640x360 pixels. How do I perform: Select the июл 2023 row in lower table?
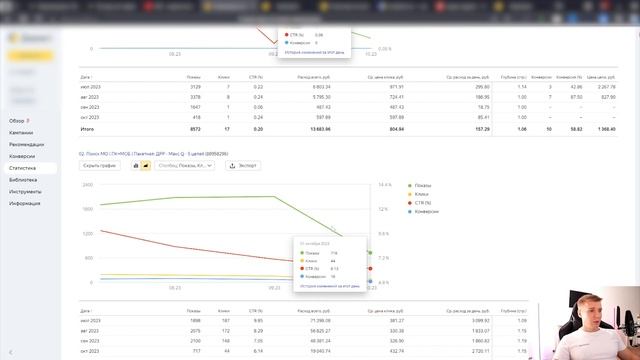pyautogui.click(x=303, y=321)
